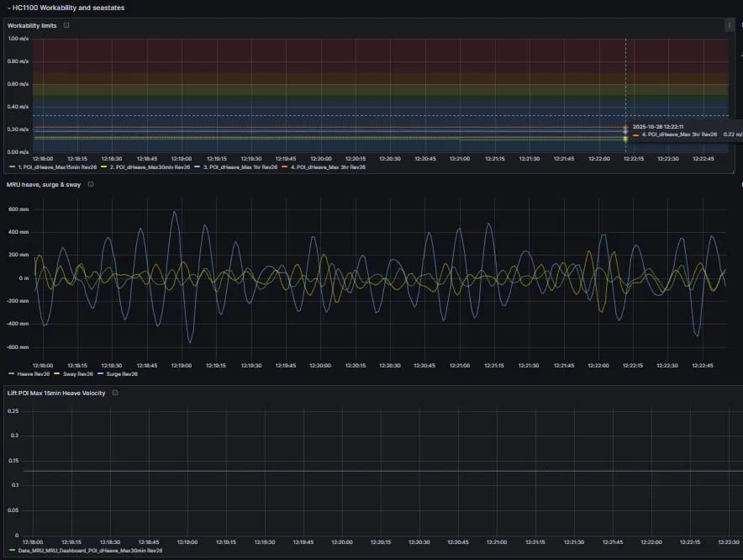Click the MRU heave, surge & sway info icon
The image size is (743, 560).
[x=90, y=184]
